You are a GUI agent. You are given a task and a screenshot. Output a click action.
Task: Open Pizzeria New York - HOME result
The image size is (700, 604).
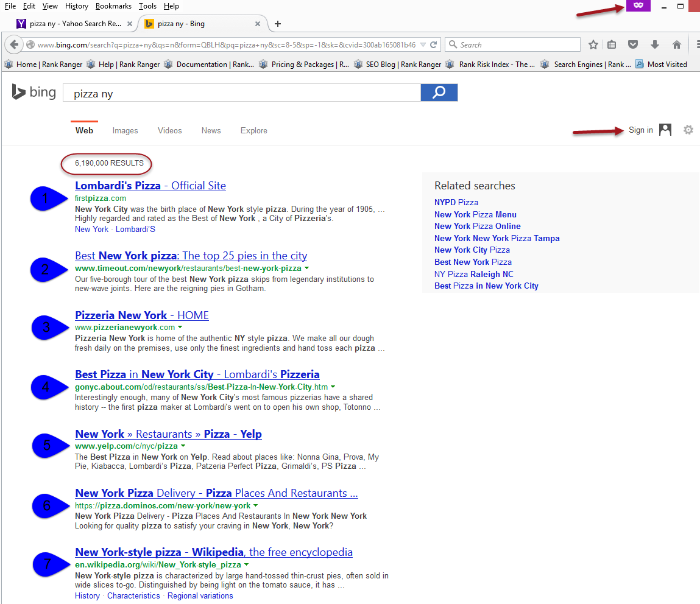tap(142, 315)
